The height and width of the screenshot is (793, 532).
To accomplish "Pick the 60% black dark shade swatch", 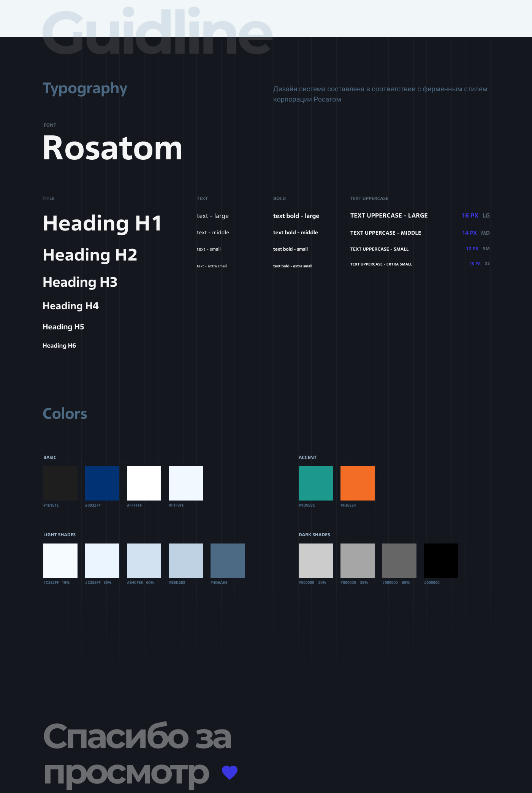I will (399, 561).
